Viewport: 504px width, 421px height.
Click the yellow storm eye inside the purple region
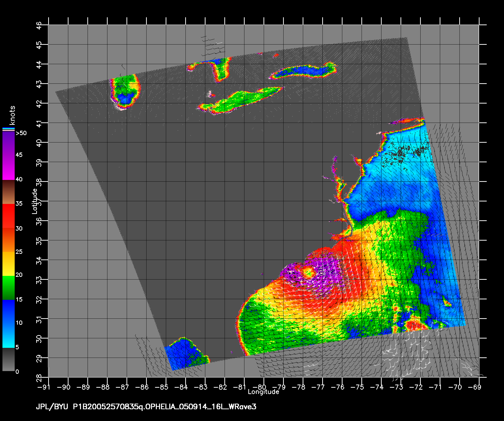309,272
